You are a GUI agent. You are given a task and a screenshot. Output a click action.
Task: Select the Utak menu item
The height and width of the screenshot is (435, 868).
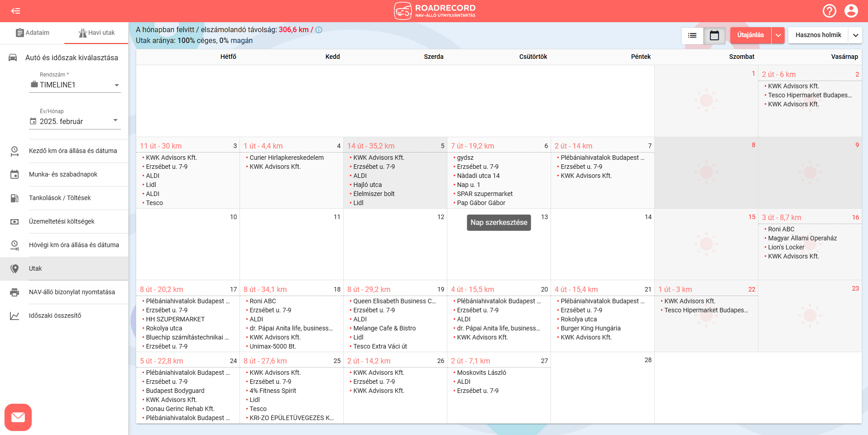pos(64,268)
